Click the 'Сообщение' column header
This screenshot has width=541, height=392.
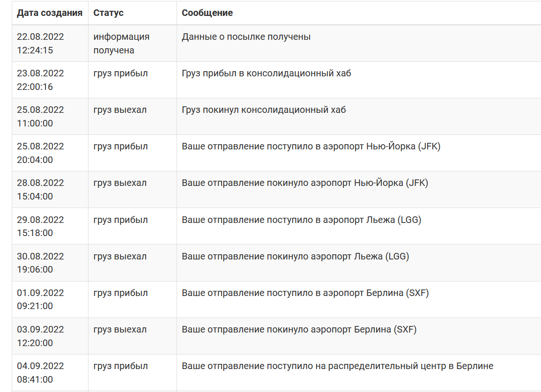coord(207,13)
